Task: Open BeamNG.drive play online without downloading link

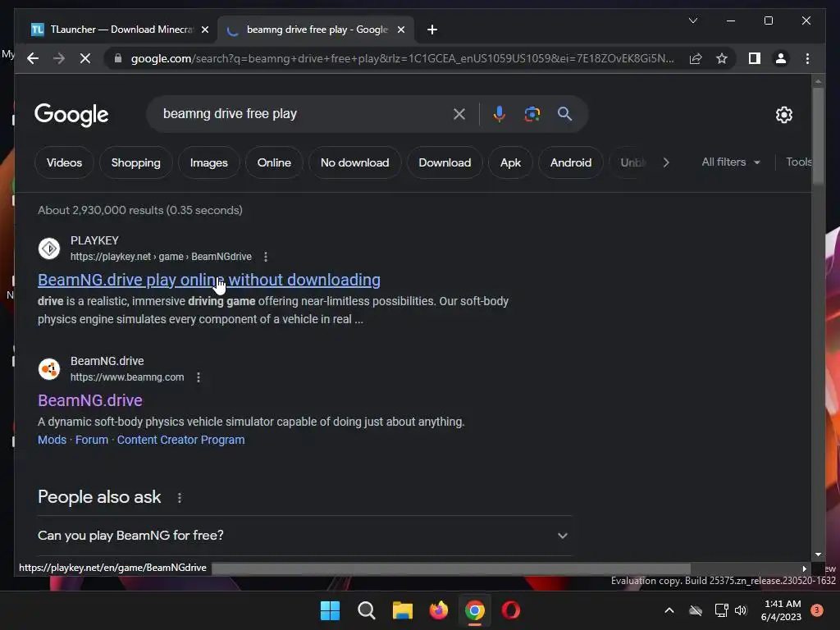Action: click(x=209, y=281)
